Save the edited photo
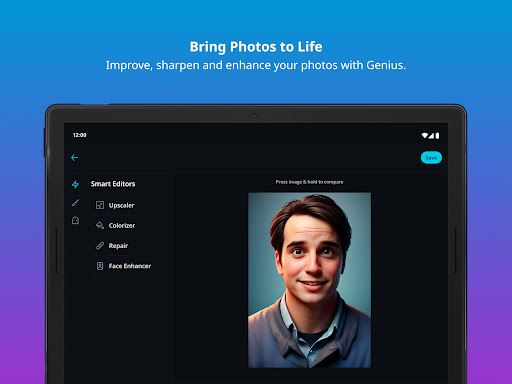The image size is (512, 384). (x=431, y=158)
